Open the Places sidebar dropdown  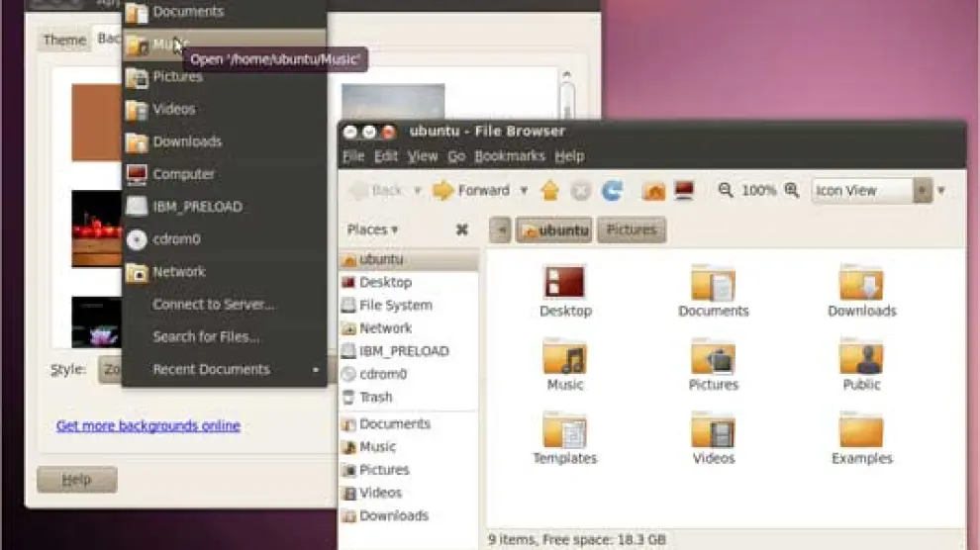pos(372,229)
